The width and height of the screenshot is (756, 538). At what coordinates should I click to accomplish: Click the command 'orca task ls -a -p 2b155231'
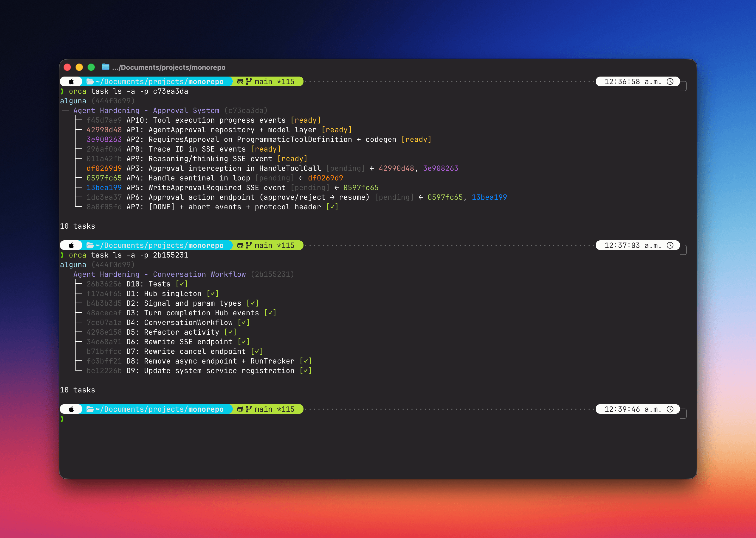[128, 255]
